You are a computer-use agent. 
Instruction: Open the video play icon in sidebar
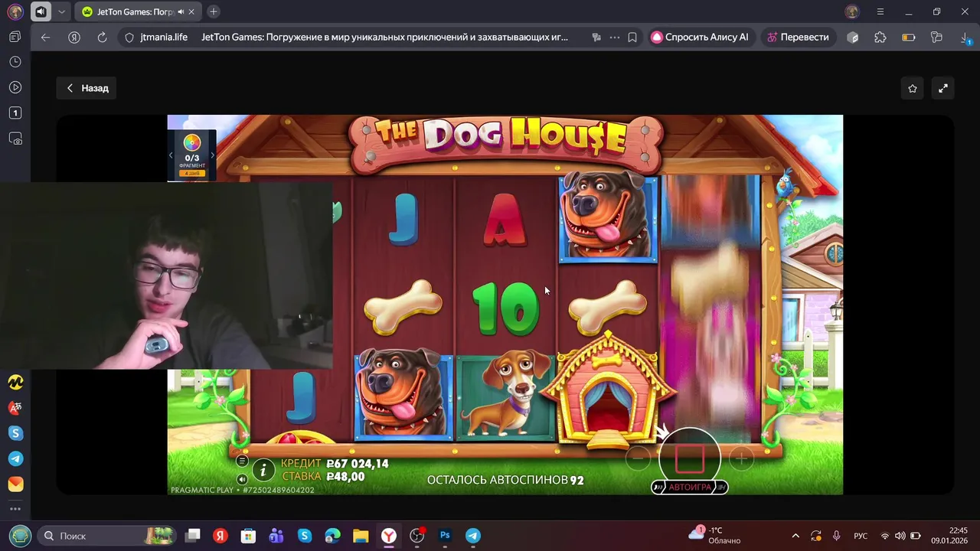15,87
